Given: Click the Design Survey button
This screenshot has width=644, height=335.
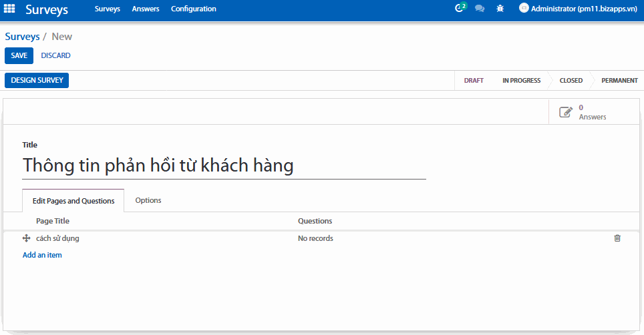Looking at the screenshot, I should pyautogui.click(x=37, y=80).
